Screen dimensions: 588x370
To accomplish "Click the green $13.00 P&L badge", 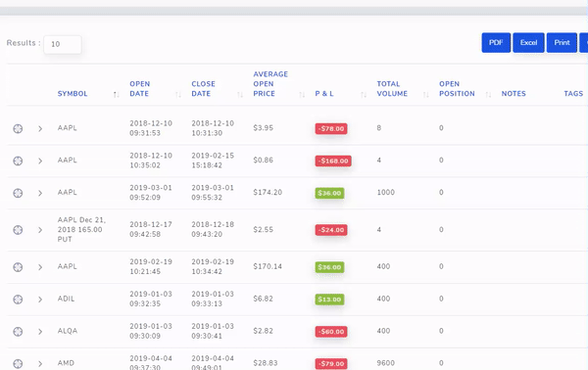I will point(329,300).
